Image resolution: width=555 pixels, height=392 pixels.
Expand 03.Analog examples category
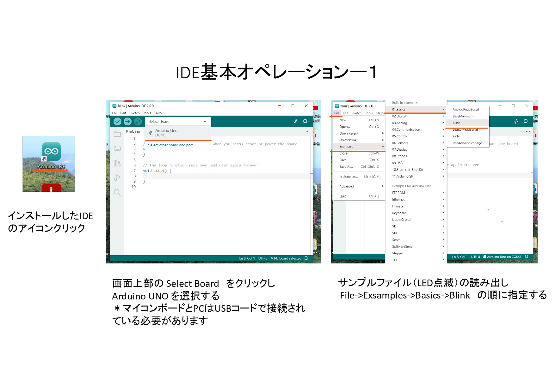416,123
